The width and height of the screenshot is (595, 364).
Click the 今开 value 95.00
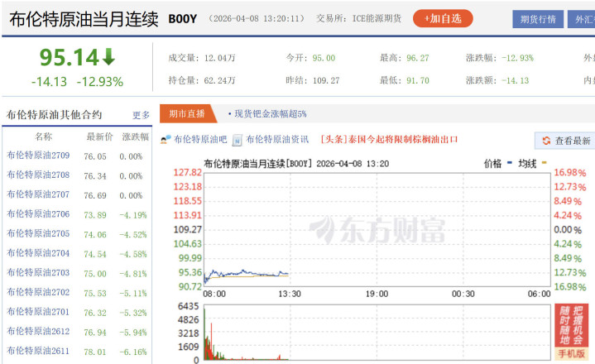(x=324, y=58)
